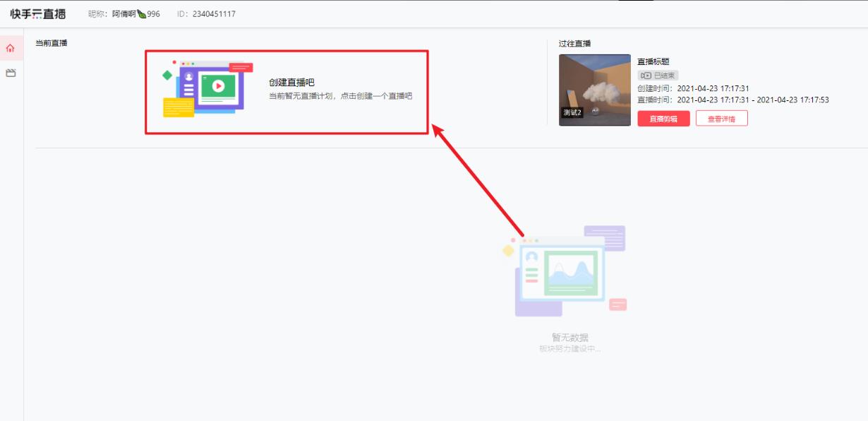
Task: Click the 测试2 label on thumbnail
Action: pyautogui.click(x=572, y=112)
